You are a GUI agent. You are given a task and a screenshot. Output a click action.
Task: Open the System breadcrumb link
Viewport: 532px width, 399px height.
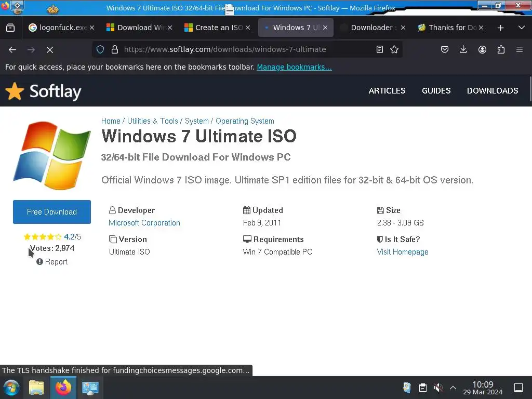tap(197, 121)
